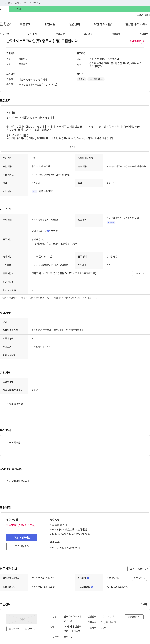
Task: Open 채용정보 main menu
Action: (25, 24)
